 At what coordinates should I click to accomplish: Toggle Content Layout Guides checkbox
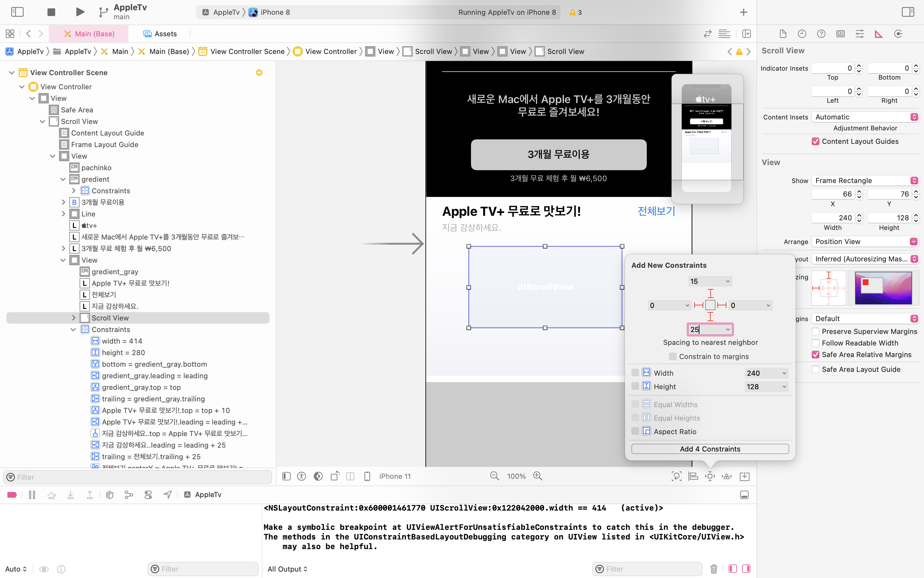815,141
